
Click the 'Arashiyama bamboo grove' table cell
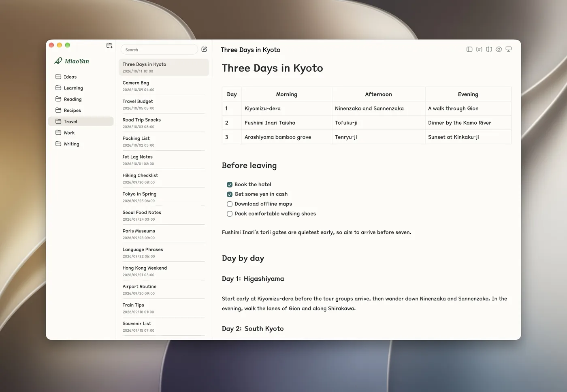pyautogui.click(x=287, y=137)
